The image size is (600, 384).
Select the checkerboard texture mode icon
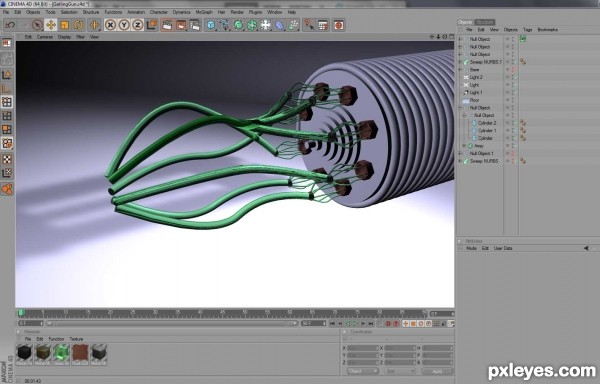point(7,159)
